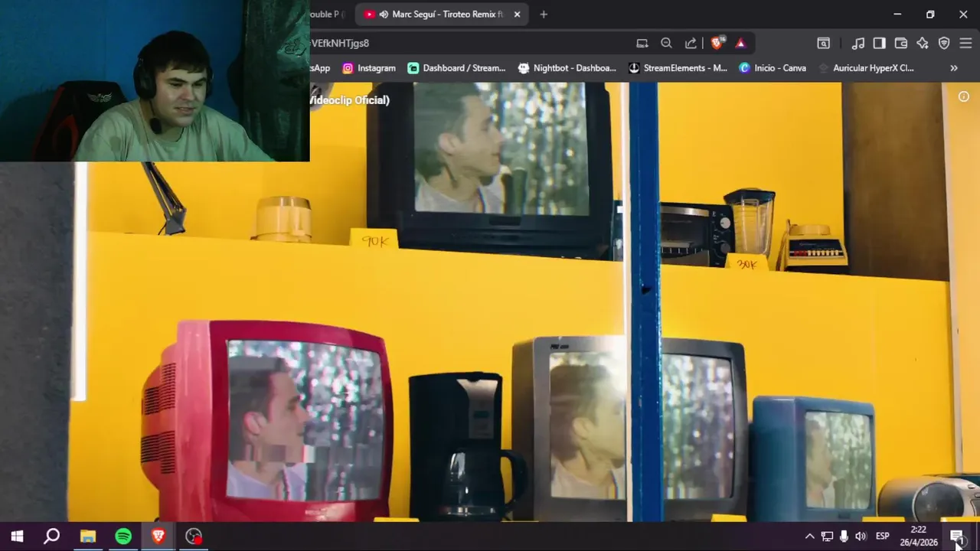This screenshot has width=980, height=551.
Task: Open the Inicio - Canva bookmark
Action: (x=773, y=68)
